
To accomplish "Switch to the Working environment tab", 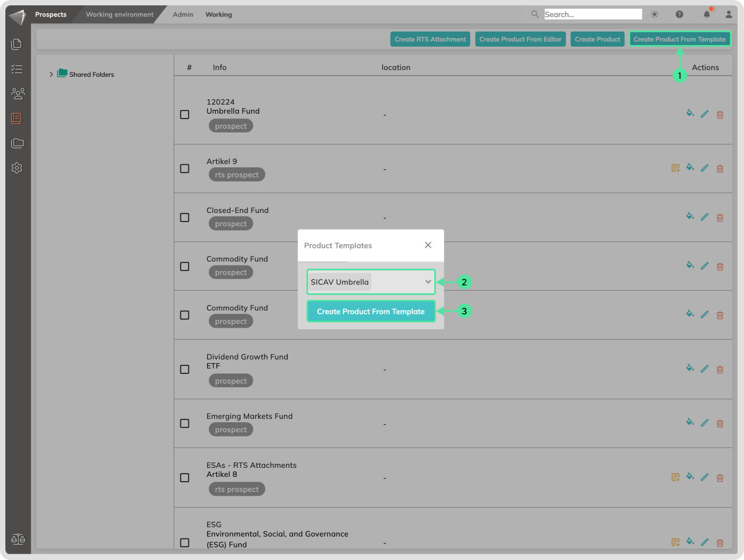I will pyautogui.click(x=119, y=14).
